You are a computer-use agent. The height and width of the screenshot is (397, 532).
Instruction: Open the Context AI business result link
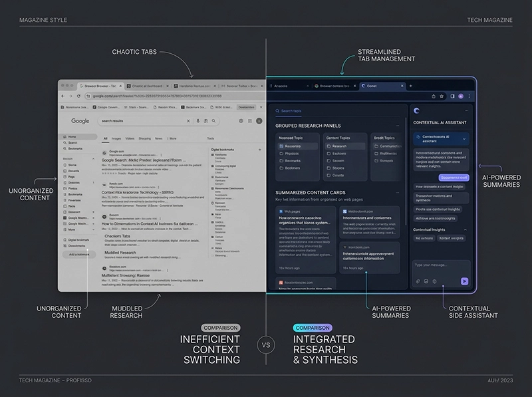[149, 224]
